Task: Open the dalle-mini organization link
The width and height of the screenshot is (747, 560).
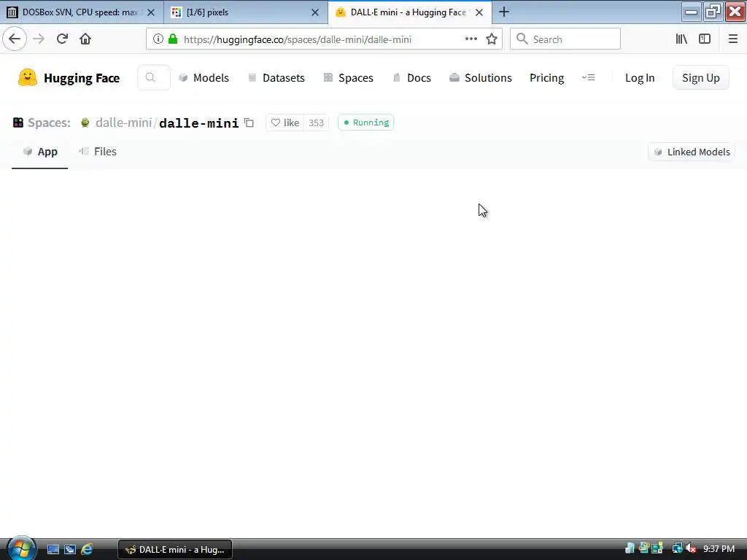Action: coord(123,122)
